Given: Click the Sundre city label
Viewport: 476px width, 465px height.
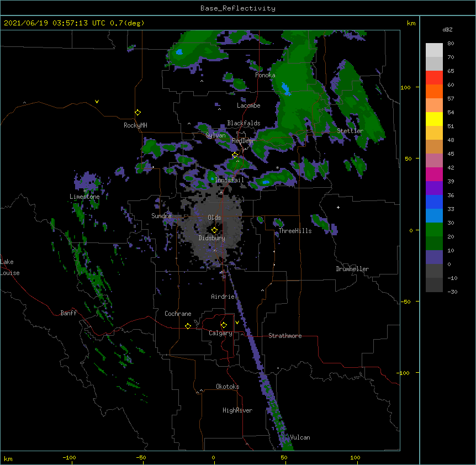Looking at the screenshot, I should (161, 216).
